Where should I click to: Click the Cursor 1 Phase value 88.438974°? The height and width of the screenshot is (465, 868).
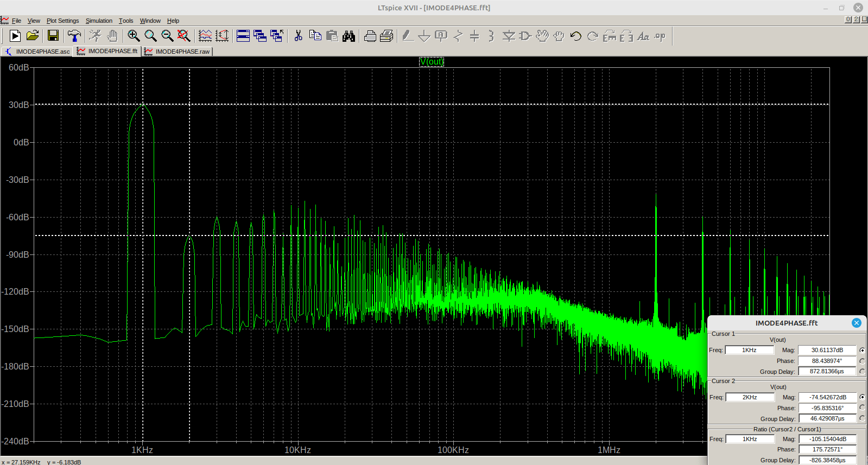(827, 361)
